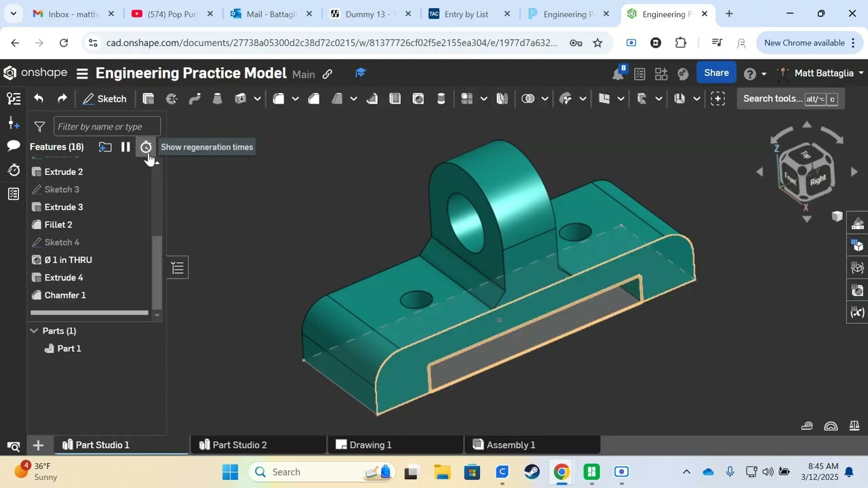The height and width of the screenshot is (488, 868).
Task: Open the pattern tool dropdown arrow
Action: coord(484,99)
